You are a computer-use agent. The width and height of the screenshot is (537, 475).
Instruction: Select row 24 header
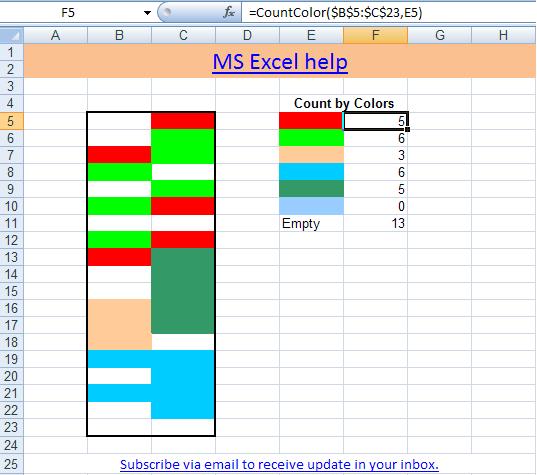pos(12,445)
